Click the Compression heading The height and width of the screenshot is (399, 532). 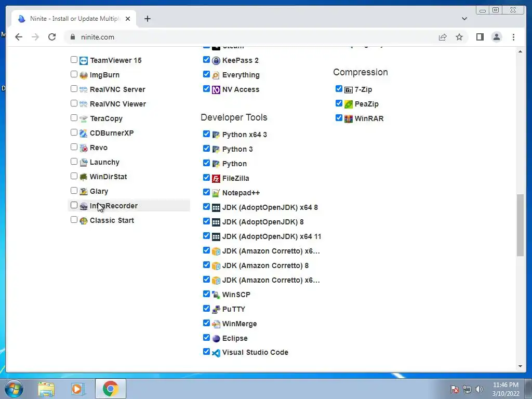click(x=361, y=72)
